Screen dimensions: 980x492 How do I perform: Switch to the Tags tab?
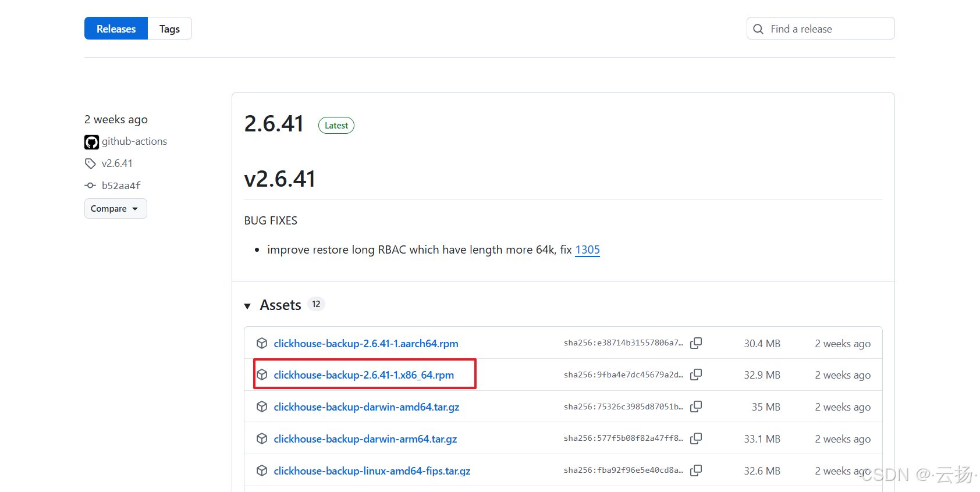pos(169,28)
